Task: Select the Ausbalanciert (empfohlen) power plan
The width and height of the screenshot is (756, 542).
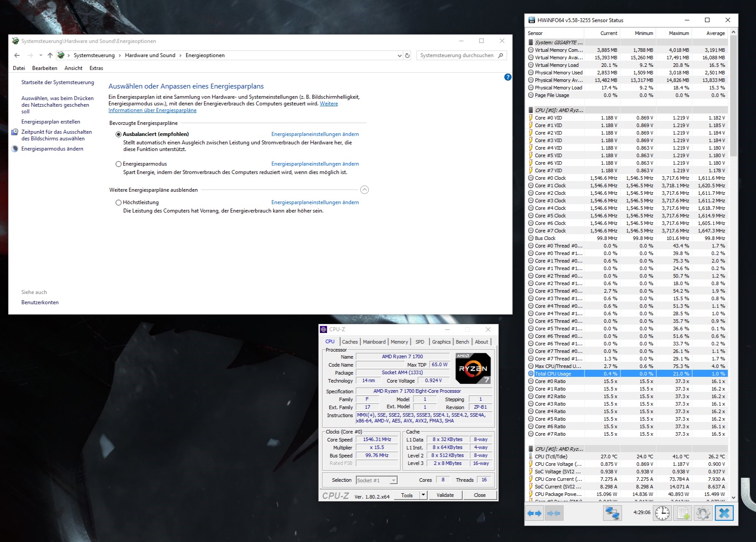Action: pyautogui.click(x=118, y=134)
